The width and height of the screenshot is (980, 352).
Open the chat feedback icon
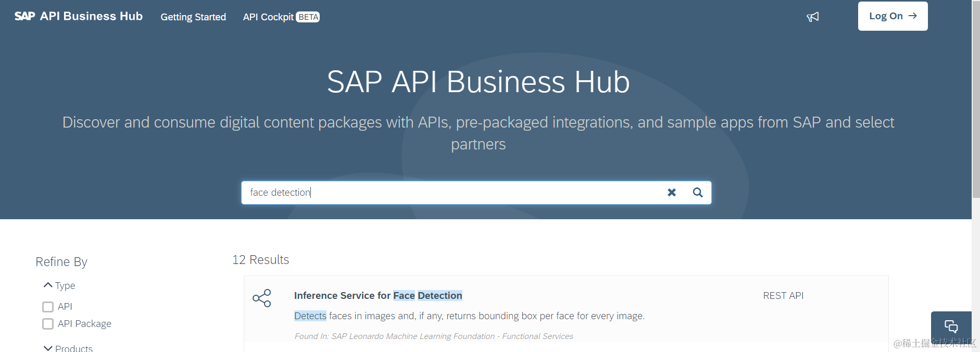(x=951, y=326)
